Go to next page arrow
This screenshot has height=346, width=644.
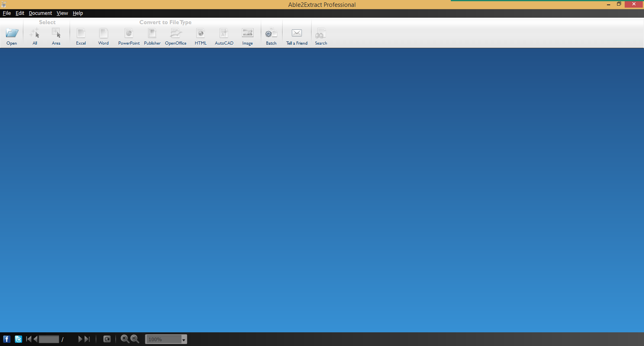[x=80, y=339]
